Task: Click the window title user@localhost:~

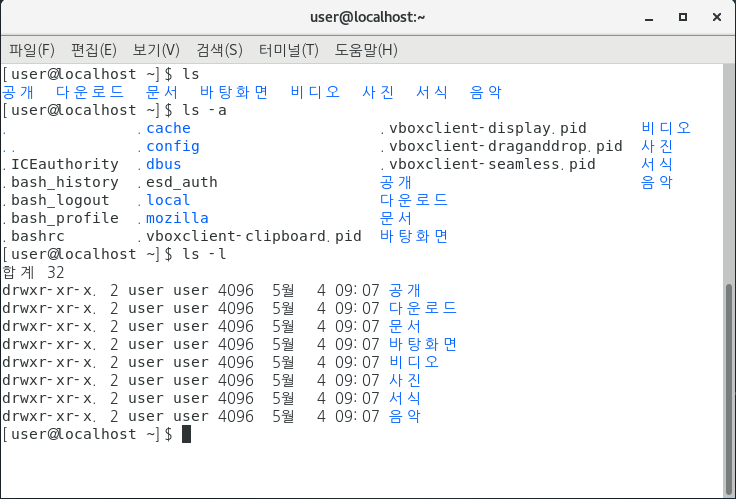Action: (x=368, y=17)
